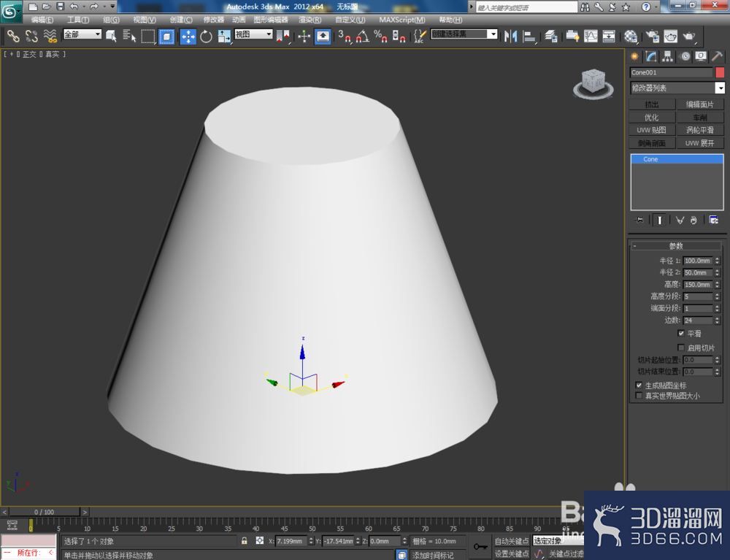Click the Mirror tool icon
730x560 pixels.
511,37
